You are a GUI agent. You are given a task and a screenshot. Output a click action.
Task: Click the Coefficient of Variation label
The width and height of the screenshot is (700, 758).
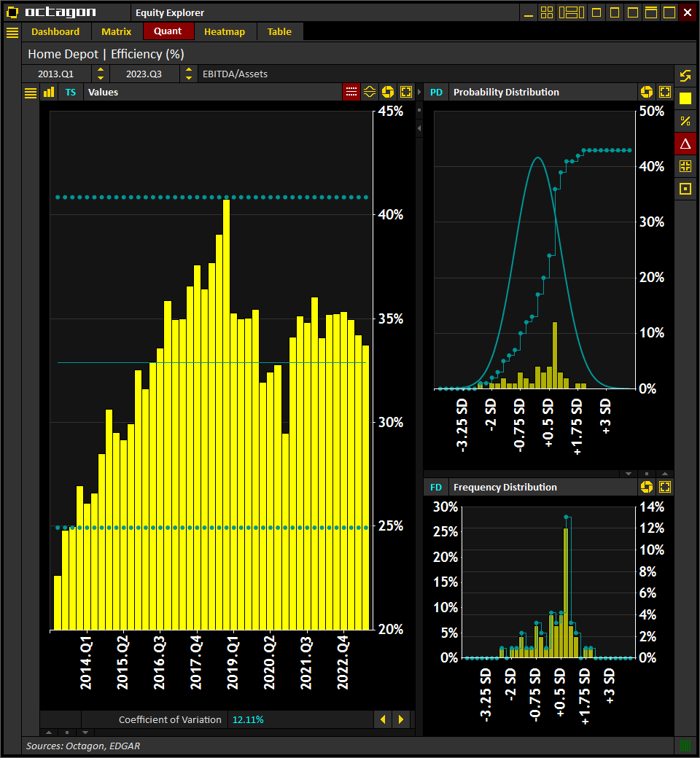click(x=171, y=720)
